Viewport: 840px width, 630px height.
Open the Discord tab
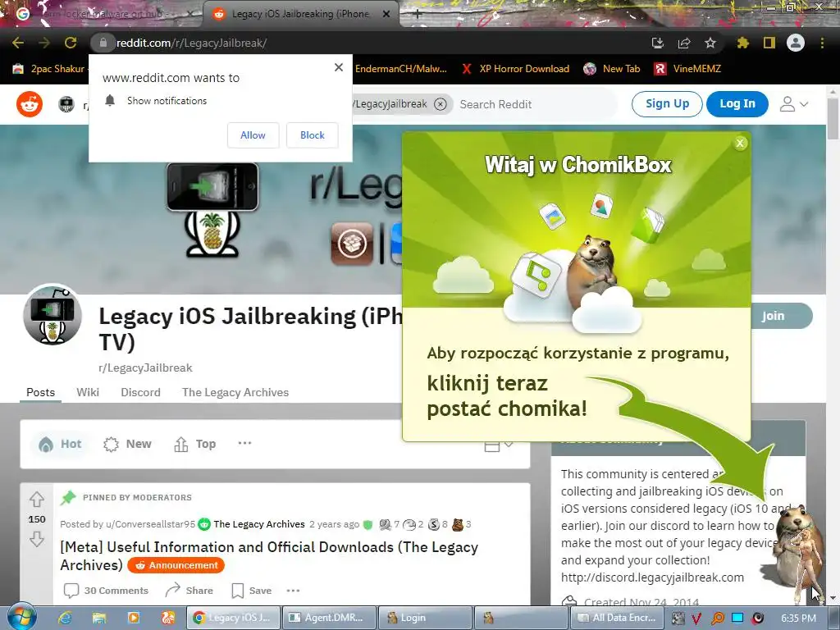point(140,392)
